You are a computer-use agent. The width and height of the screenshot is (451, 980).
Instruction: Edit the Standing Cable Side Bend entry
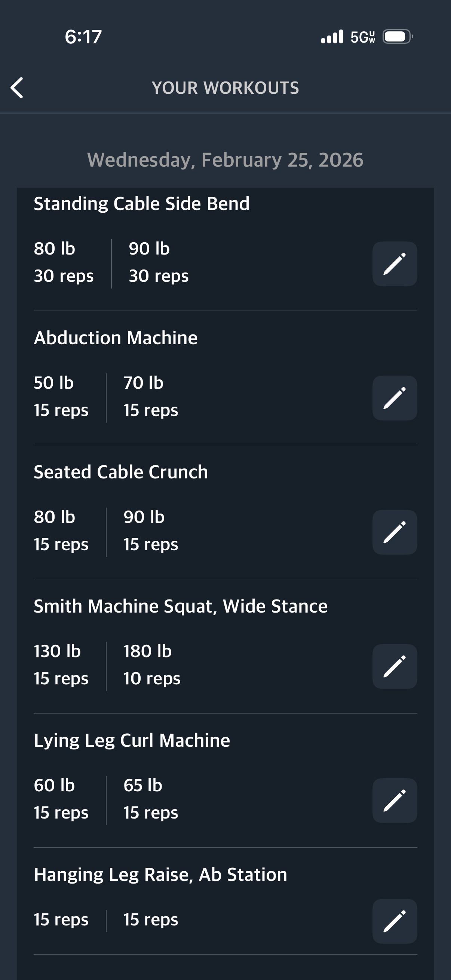(394, 264)
